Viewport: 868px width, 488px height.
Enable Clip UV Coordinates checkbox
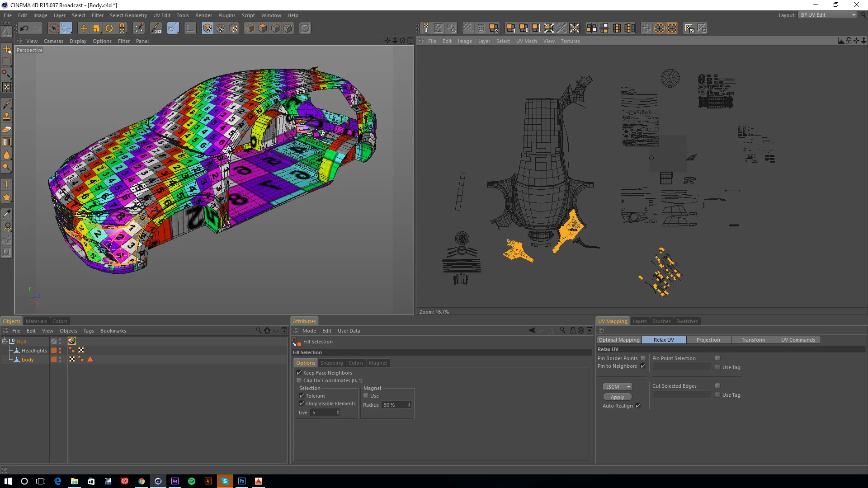[299, 380]
